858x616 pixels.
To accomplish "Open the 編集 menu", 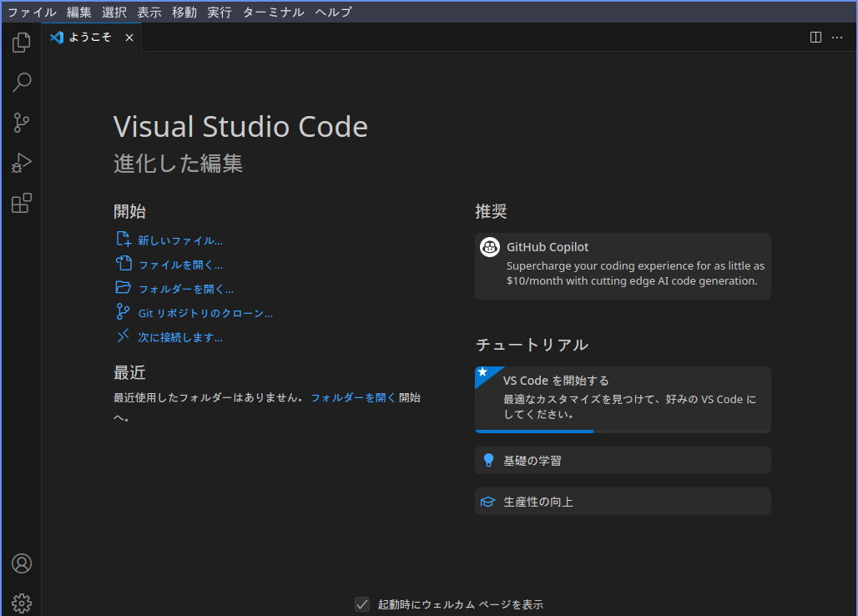I will pyautogui.click(x=78, y=12).
